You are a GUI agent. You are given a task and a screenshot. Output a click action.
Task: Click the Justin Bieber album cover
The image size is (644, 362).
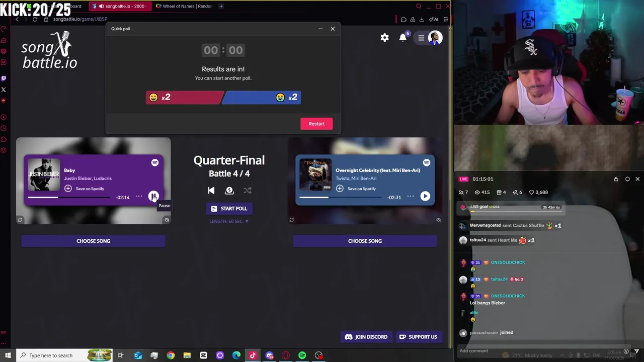44,174
